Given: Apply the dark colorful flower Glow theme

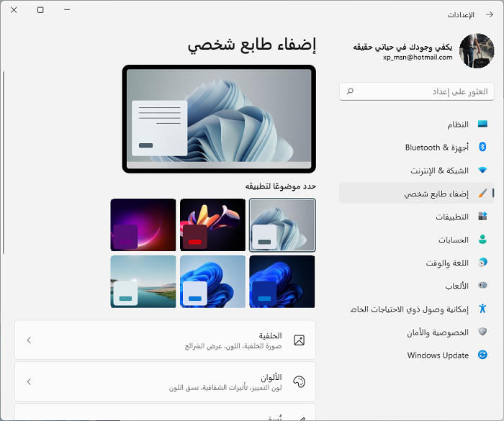Looking at the screenshot, I should click(213, 225).
